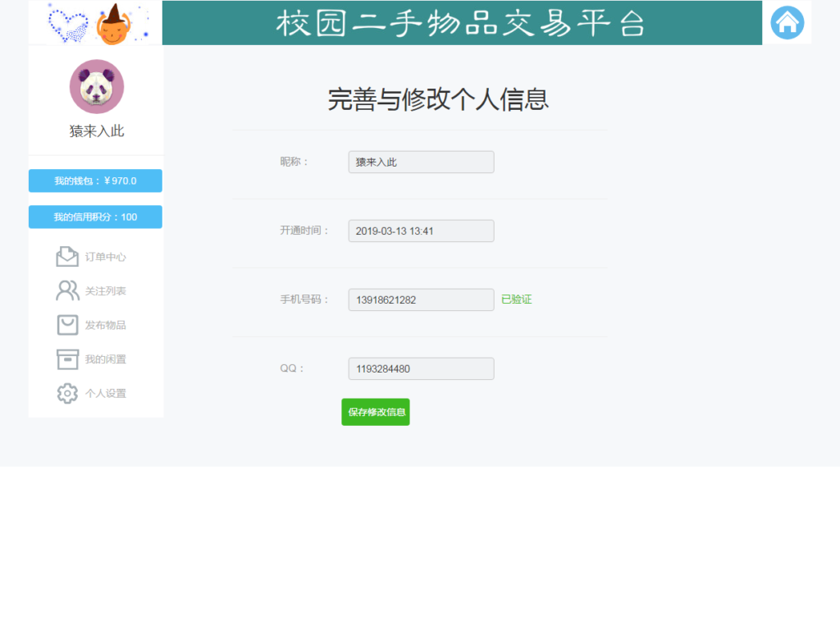Click the blue home icon top right
The height and width of the screenshot is (631, 840).
787,22
